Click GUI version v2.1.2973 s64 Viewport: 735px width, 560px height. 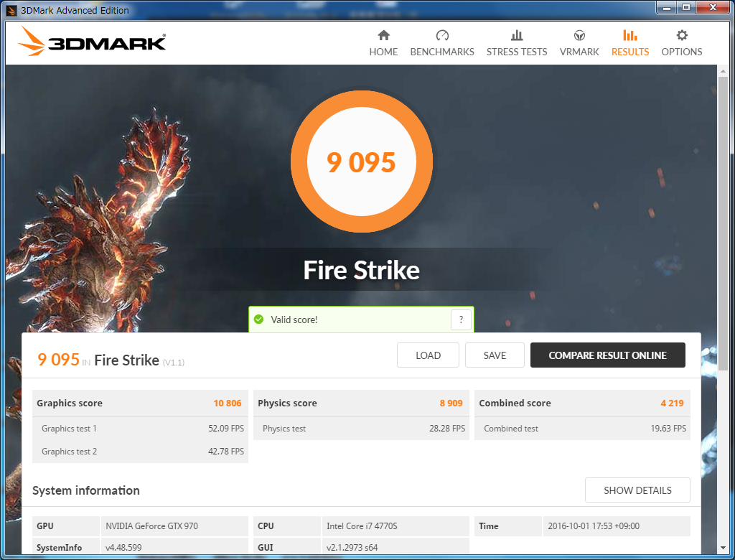352,547
